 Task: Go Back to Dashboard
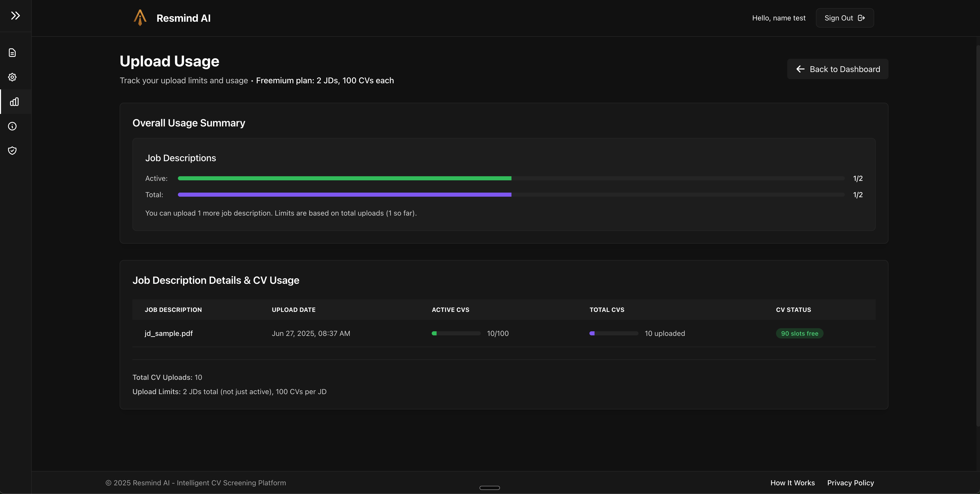(837, 69)
